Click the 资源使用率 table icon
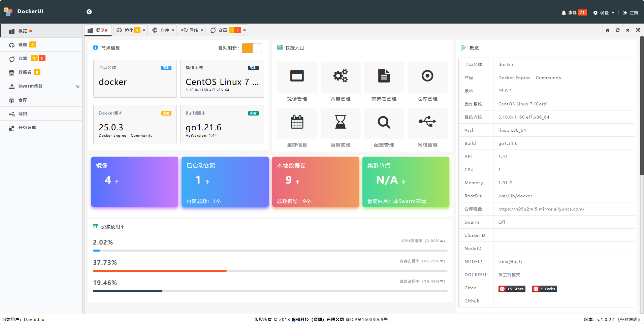The image size is (644, 324). (x=96, y=226)
